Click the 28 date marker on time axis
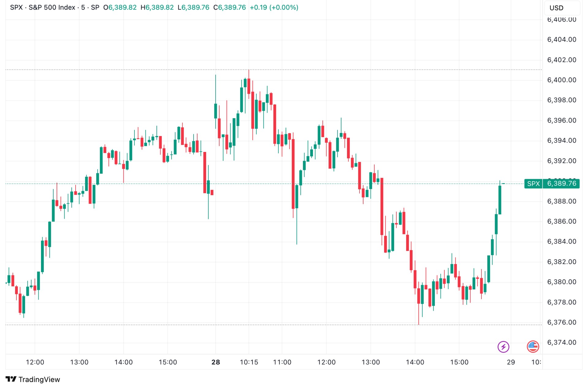 pos(215,362)
